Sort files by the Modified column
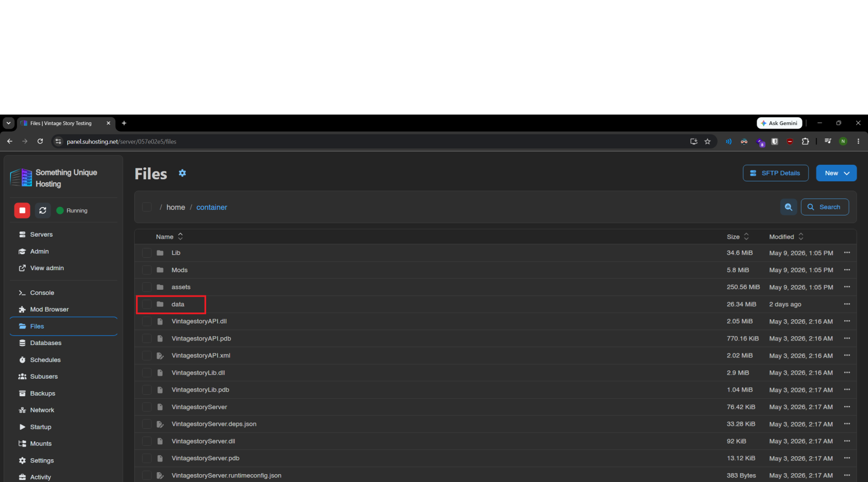 [786, 237]
